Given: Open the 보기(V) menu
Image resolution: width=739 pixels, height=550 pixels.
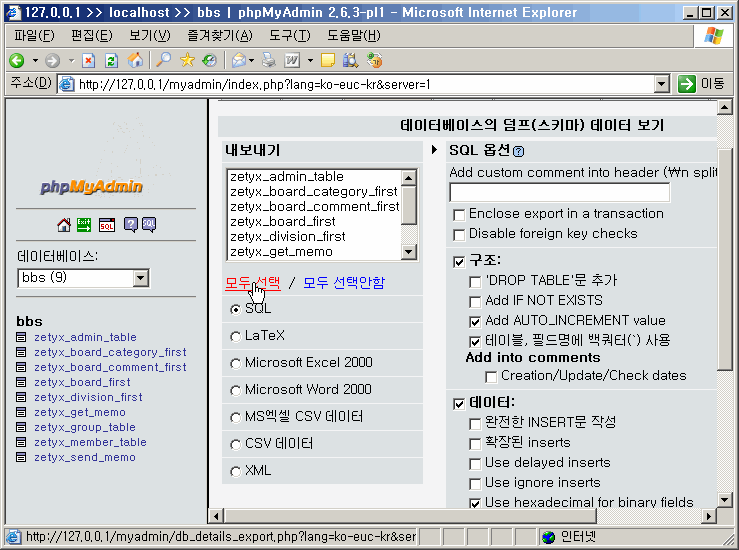Looking at the screenshot, I should coord(149,36).
